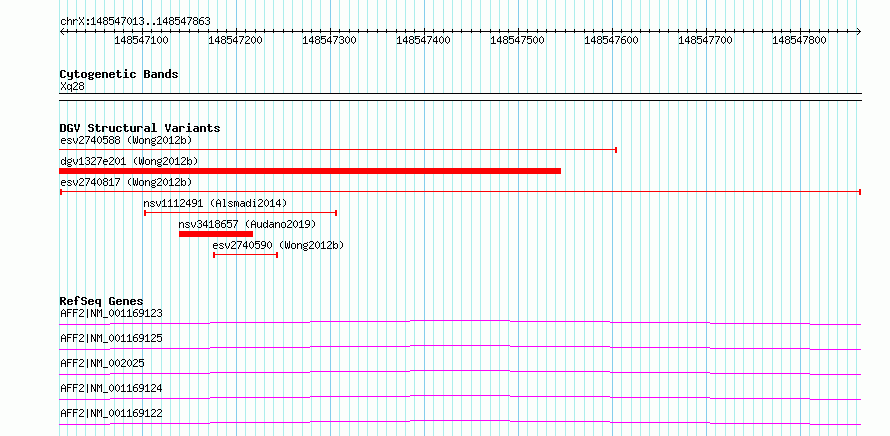The image size is (890, 436).
Task: Open variant label nsv3418657 (Audano2019)
Action: [247, 225]
